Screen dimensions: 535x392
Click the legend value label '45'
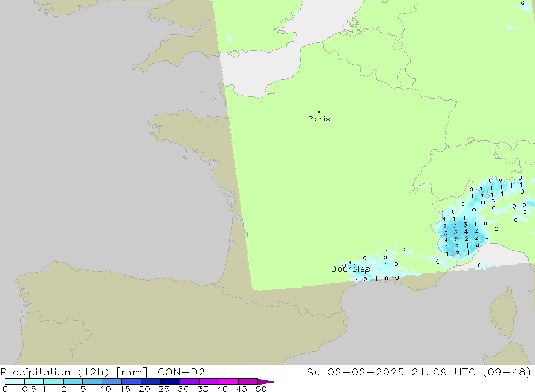[x=242, y=389]
